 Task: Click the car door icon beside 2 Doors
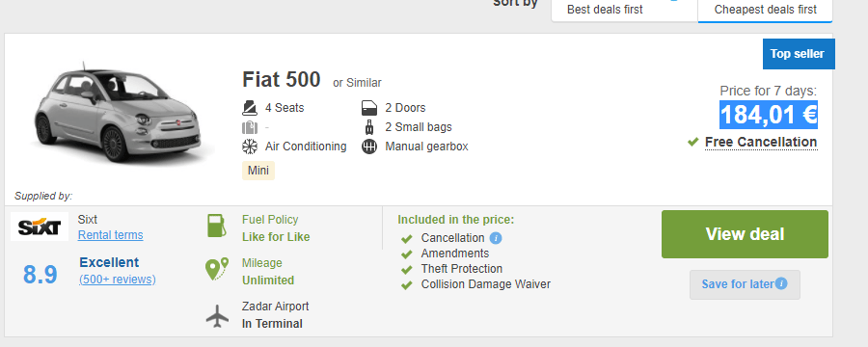369,107
